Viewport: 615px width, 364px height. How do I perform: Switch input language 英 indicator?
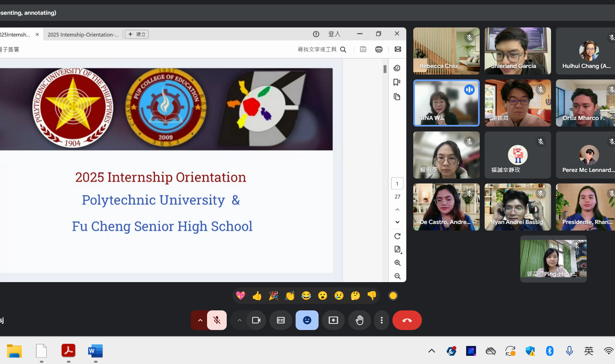coord(589,351)
